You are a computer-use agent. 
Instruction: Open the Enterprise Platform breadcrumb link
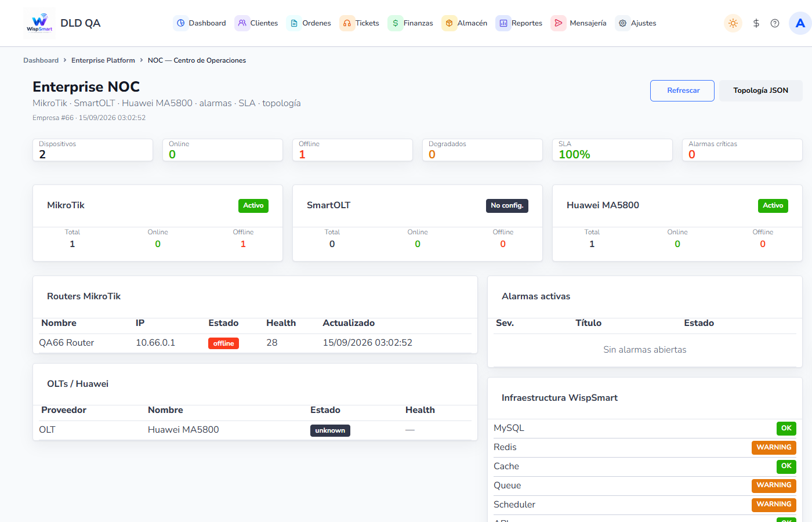(x=103, y=60)
